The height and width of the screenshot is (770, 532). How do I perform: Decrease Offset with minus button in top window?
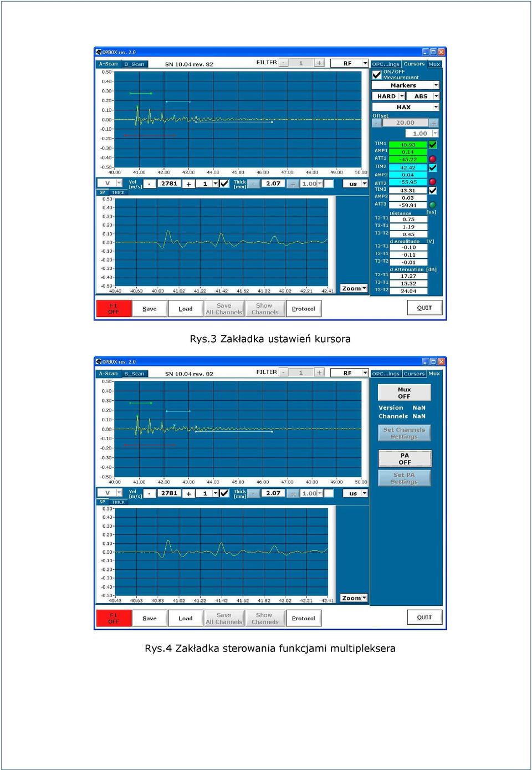(x=377, y=123)
